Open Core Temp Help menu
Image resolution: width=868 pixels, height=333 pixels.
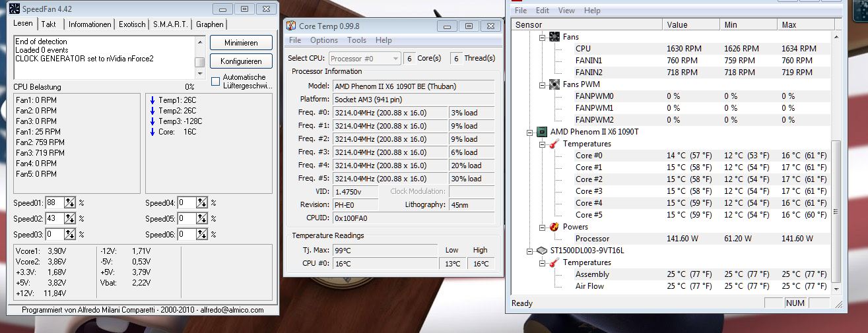[x=384, y=40]
